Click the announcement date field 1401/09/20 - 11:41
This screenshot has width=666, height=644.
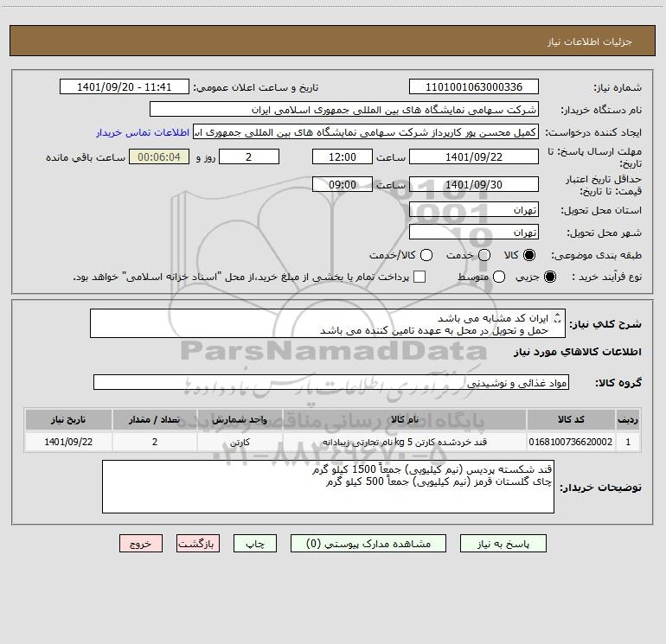point(125,86)
